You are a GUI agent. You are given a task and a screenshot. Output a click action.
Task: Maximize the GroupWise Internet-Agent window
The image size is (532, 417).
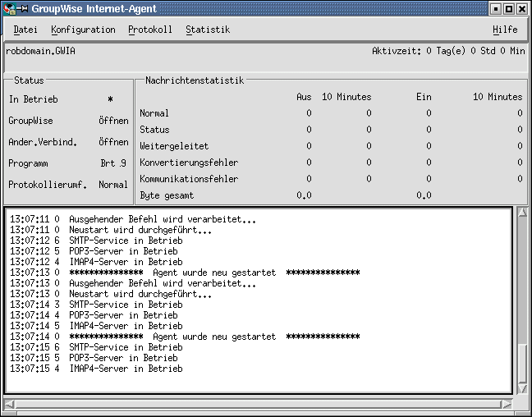(509, 8)
